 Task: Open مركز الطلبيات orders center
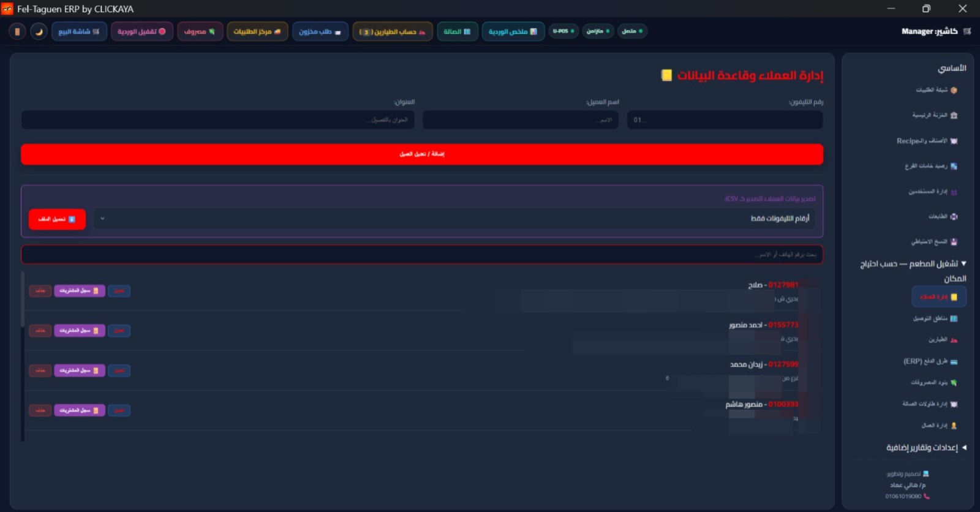point(257,31)
